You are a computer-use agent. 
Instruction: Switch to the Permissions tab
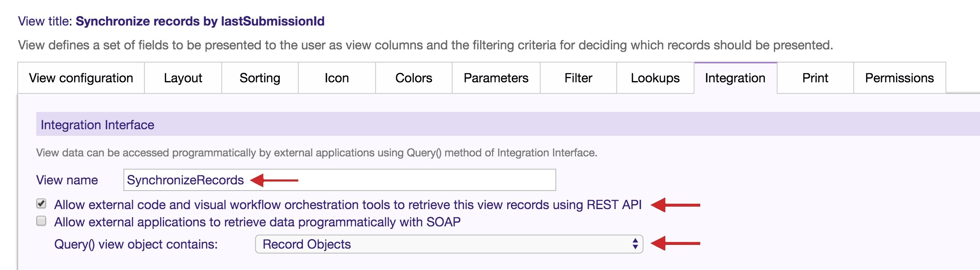899,78
